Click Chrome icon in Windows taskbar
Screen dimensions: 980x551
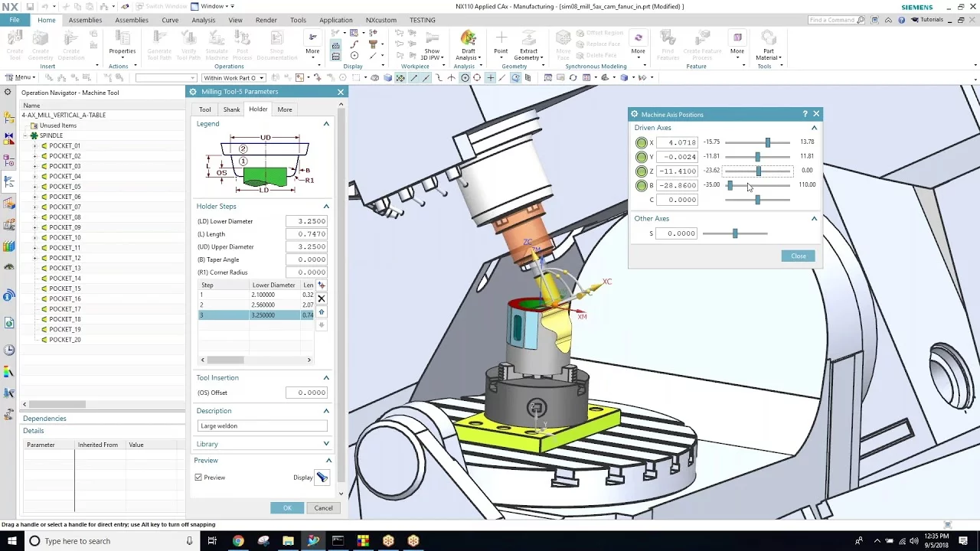click(x=238, y=541)
